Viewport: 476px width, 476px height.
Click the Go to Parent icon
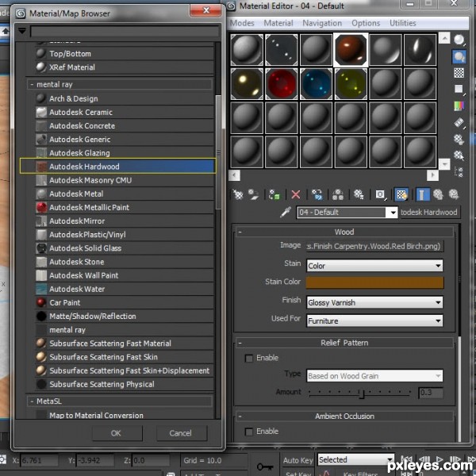(438, 194)
